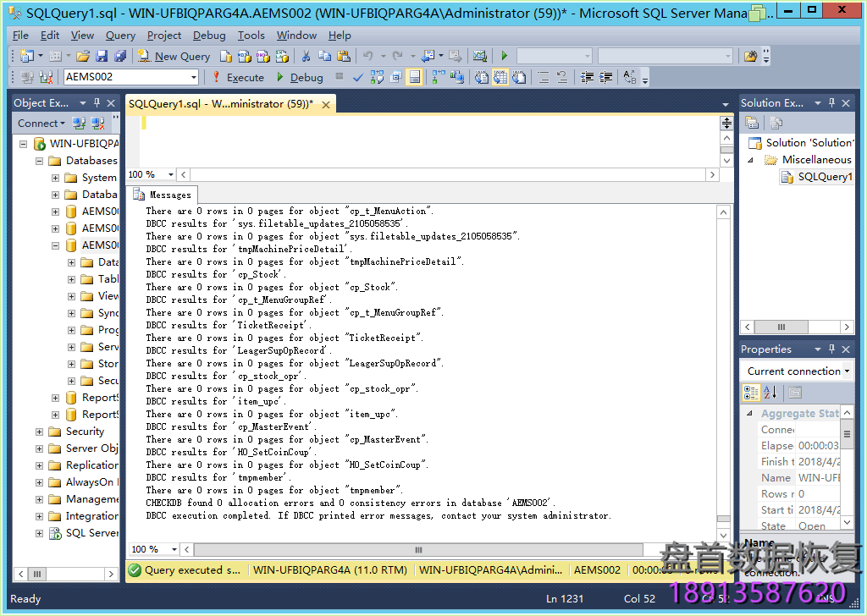Click the Open File folder icon
The width and height of the screenshot is (867, 616).
tap(83, 56)
